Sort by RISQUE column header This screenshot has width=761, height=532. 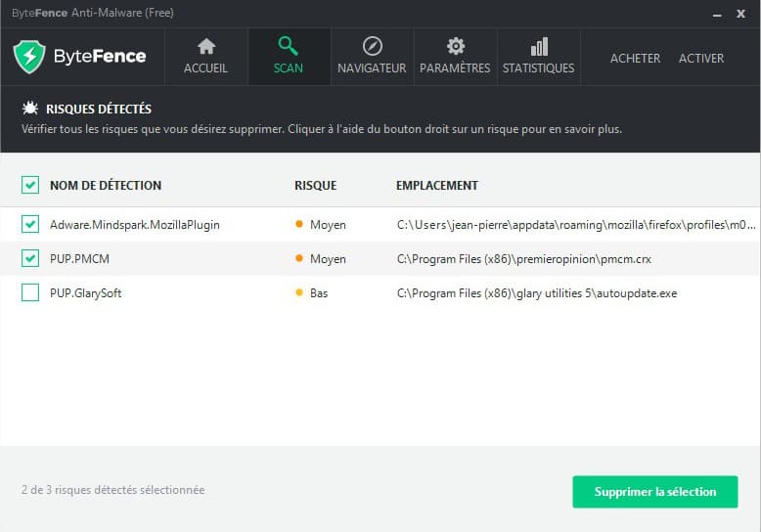316,186
